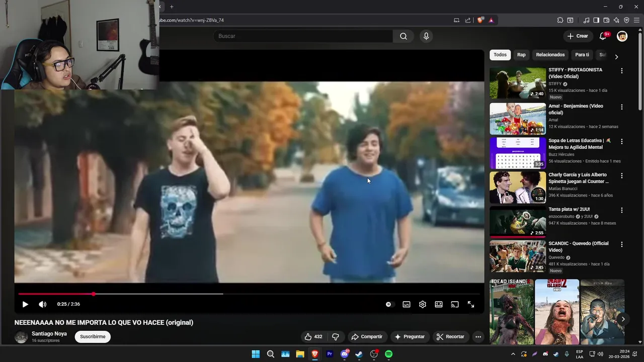Open Premiere Pro from the taskbar
The image size is (644, 362).
[x=330, y=354]
